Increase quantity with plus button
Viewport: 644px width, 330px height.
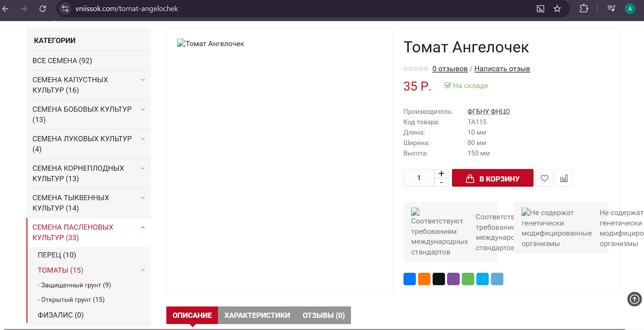point(441,173)
